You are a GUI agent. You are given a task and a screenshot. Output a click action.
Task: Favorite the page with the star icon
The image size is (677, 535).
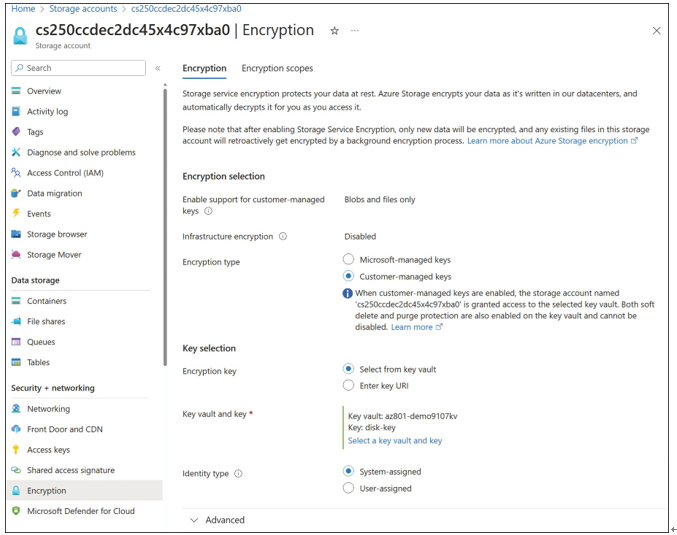tap(335, 31)
